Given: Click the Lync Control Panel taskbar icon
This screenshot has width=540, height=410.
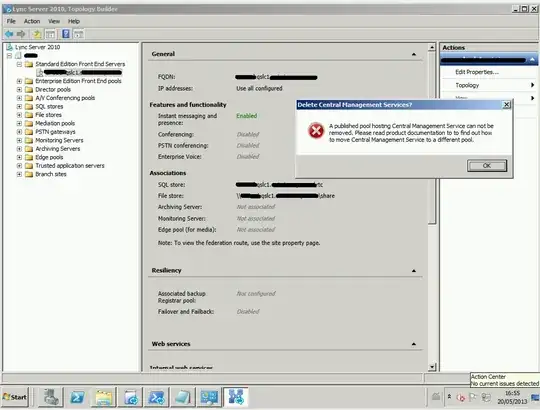Looking at the screenshot, I should tap(209, 397).
